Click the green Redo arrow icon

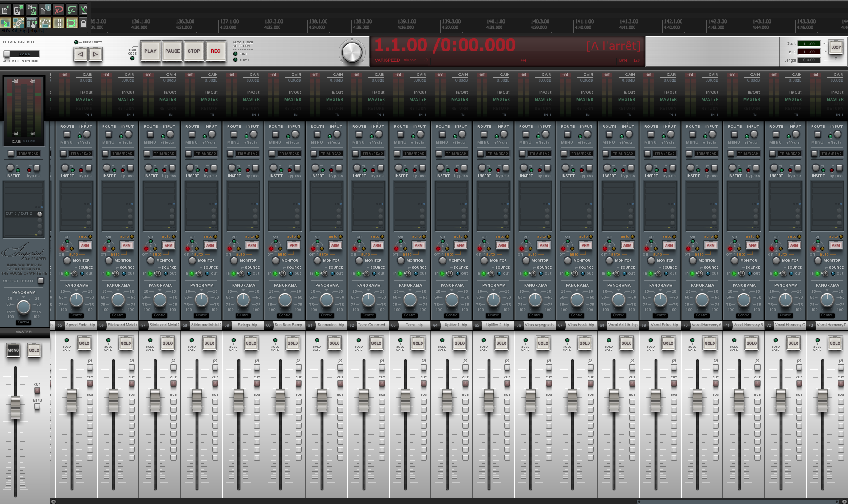coord(71,9)
